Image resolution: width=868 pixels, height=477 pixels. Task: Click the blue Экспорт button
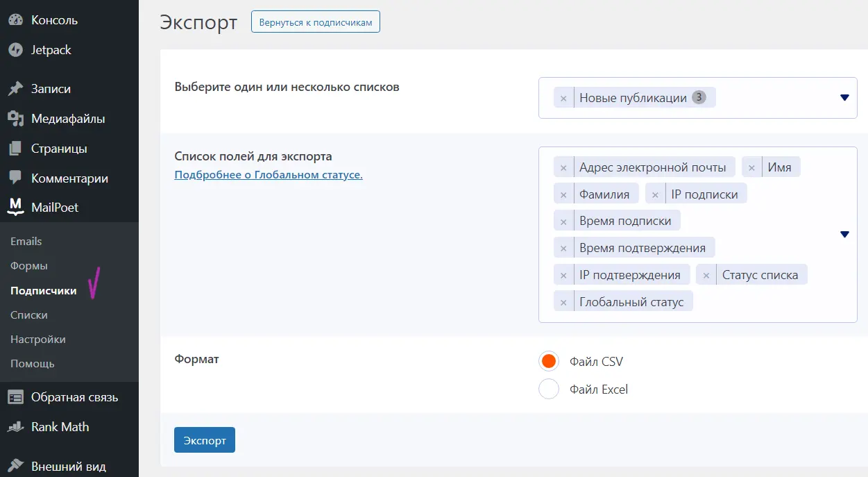[205, 440]
